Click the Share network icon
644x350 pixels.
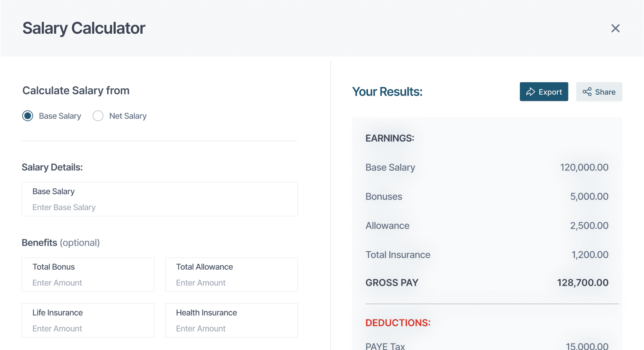click(x=587, y=92)
